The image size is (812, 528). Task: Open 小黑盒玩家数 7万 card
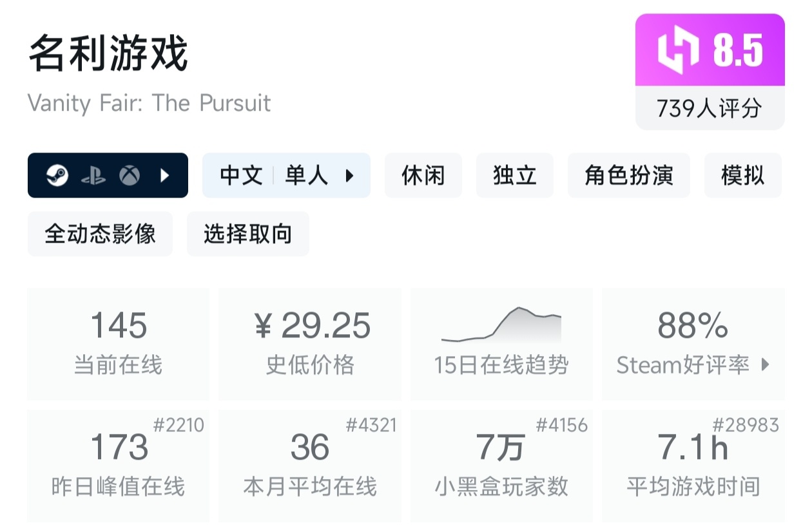pyautogui.click(x=501, y=466)
